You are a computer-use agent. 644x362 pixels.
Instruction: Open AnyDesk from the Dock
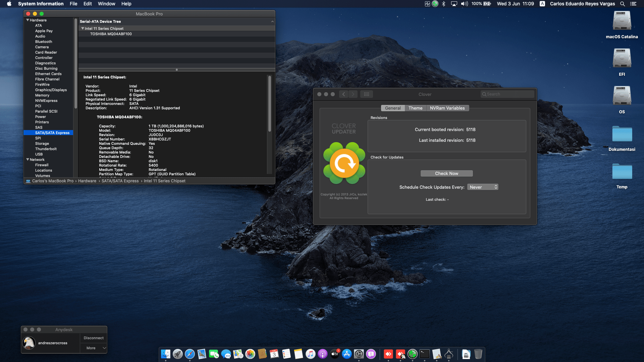coord(388,354)
